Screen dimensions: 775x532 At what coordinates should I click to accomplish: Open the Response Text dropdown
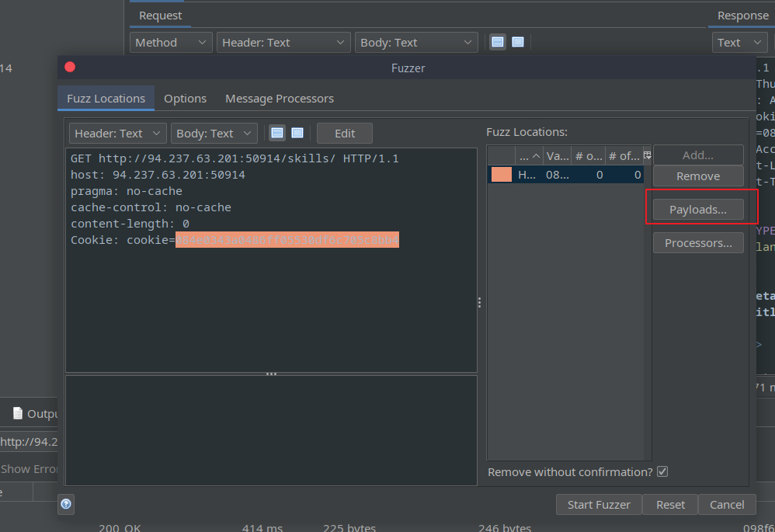click(739, 43)
